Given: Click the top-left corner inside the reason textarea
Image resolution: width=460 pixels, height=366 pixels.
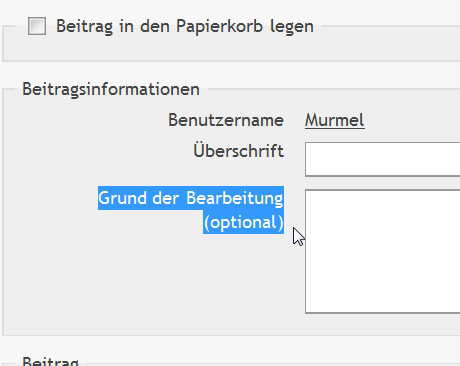Looking at the screenshot, I should pyautogui.click(x=311, y=195).
